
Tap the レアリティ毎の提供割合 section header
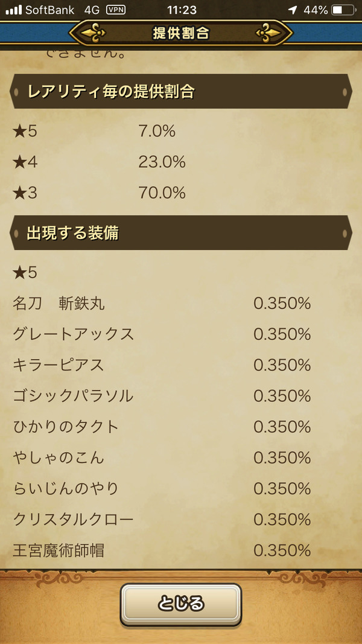(181, 92)
